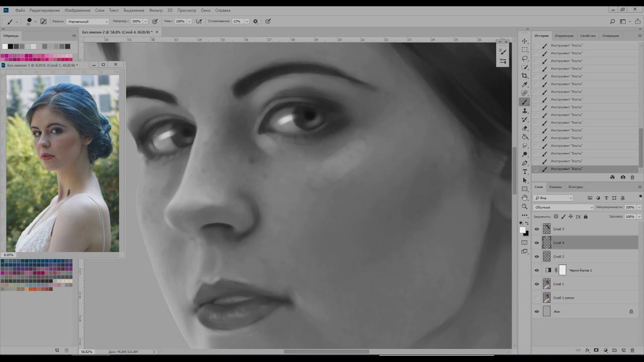Viewport: 644px width, 362px height.
Task: Select the Clone Stamp tool
Action: click(525, 111)
